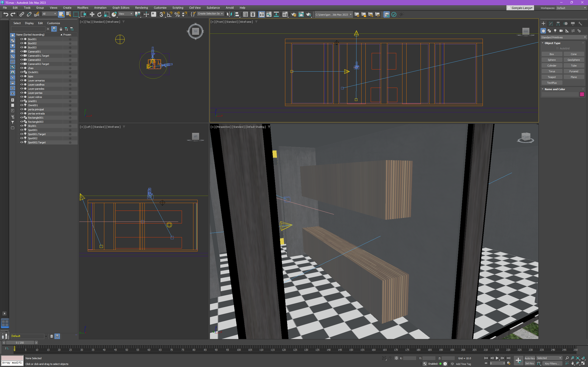Click the Teapot primitive button
Screen dimensions: 588x367
click(551, 77)
